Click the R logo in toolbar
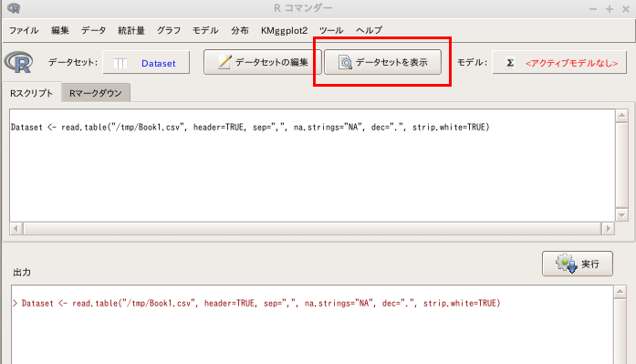 (19, 62)
